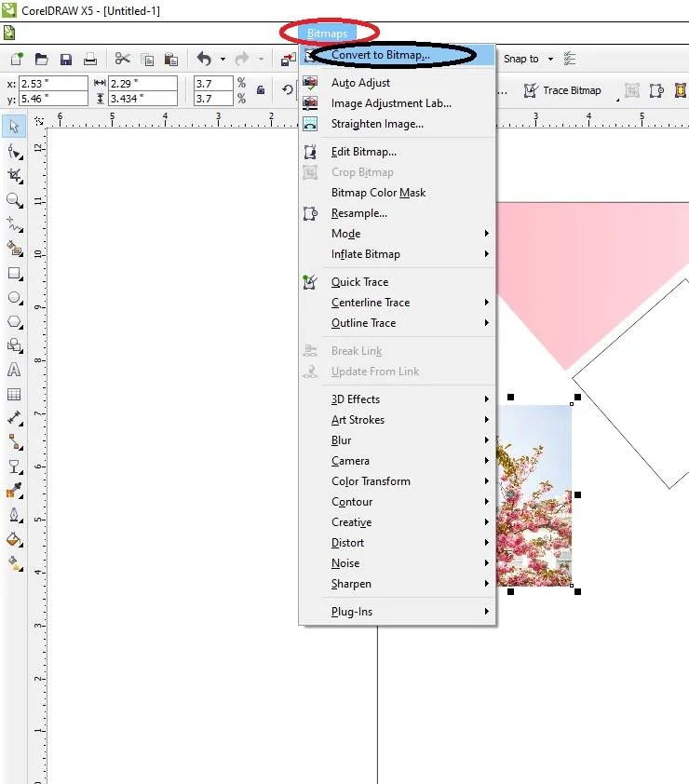
Task: Choose Straighten Image
Action: coord(397,124)
